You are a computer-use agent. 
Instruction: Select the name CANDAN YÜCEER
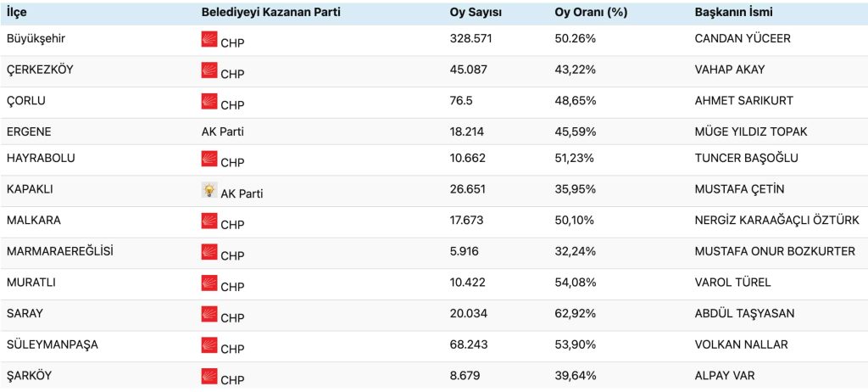click(x=742, y=39)
